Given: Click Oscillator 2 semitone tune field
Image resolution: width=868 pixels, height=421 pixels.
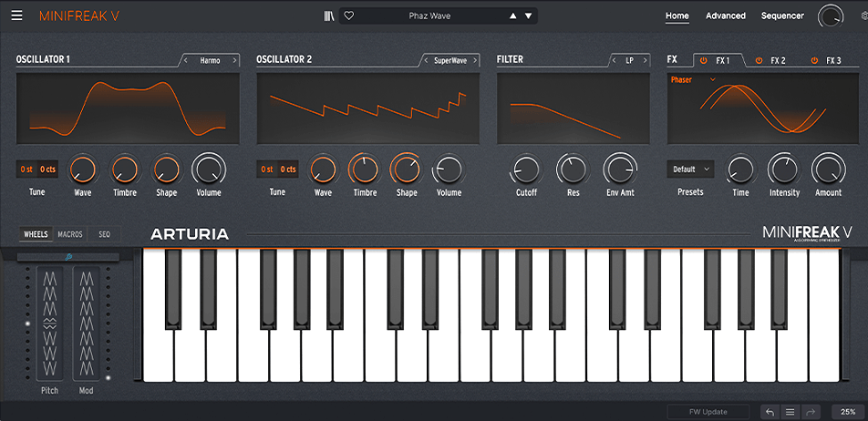Looking at the screenshot, I should (x=267, y=169).
